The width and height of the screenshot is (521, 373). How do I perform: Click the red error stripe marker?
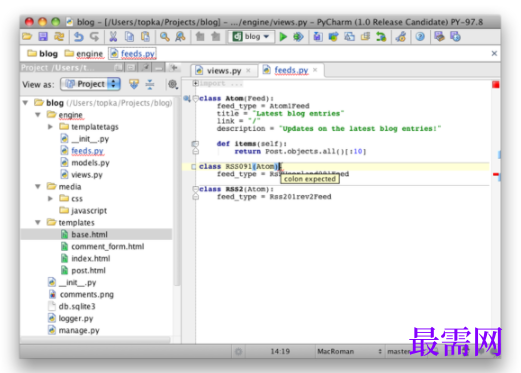pos(496,174)
